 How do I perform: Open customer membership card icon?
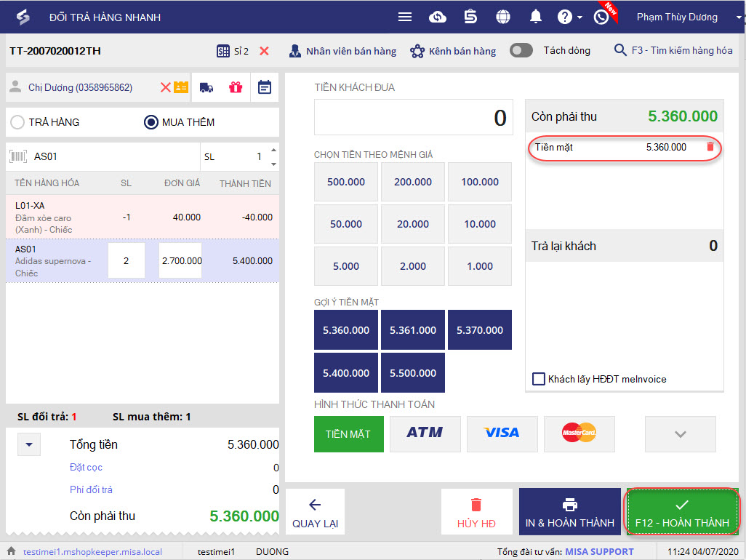point(181,87)
